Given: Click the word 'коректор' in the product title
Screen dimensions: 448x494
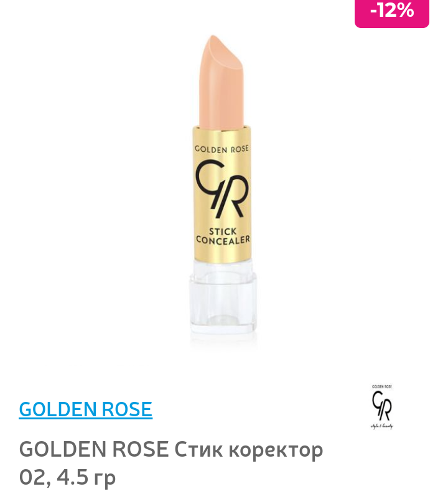Looking at the screenshot, I should (x=276, y=450).
